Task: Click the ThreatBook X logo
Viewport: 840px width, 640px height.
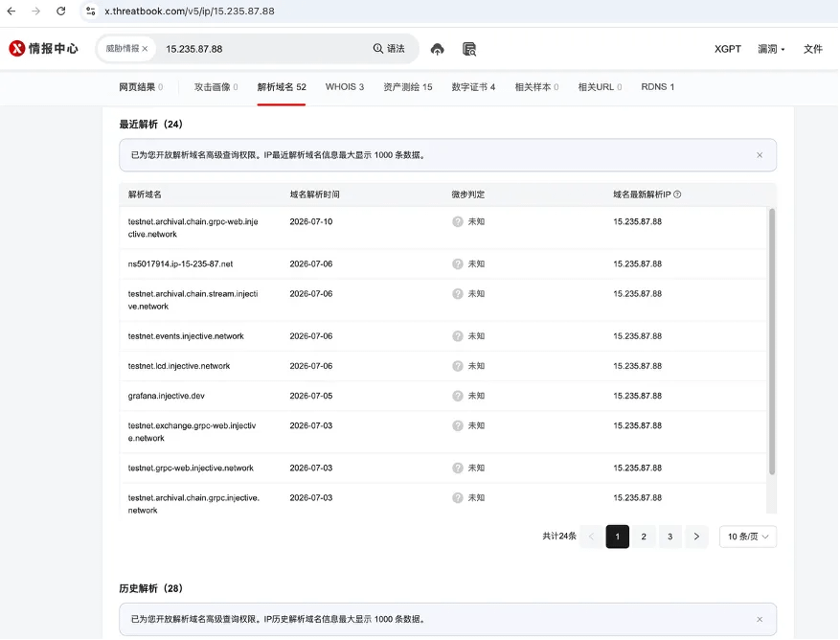Action: coord(17,49)
